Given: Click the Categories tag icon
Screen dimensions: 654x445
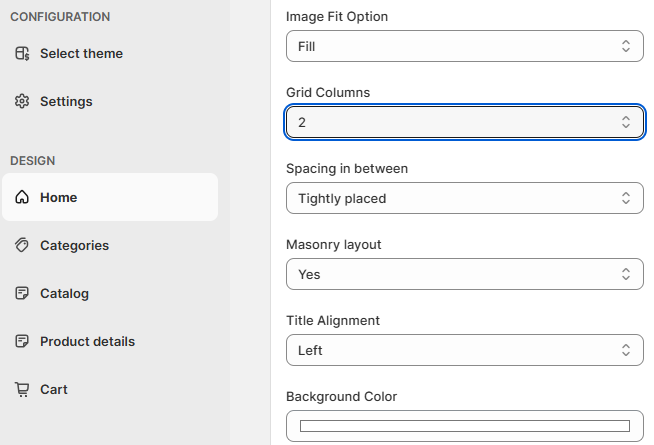Looking at the screenshot, I should coord(22,245).
